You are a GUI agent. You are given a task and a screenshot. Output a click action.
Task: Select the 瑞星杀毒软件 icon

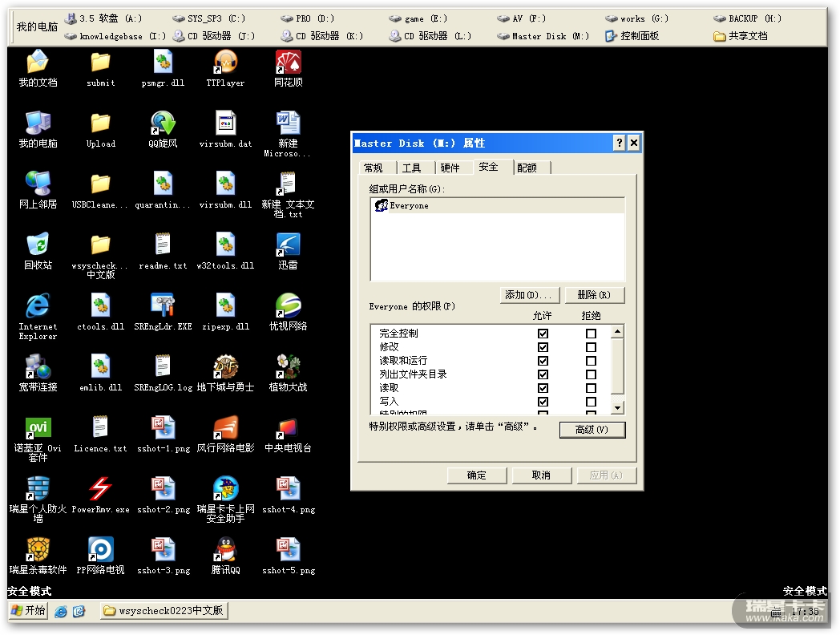38,550
